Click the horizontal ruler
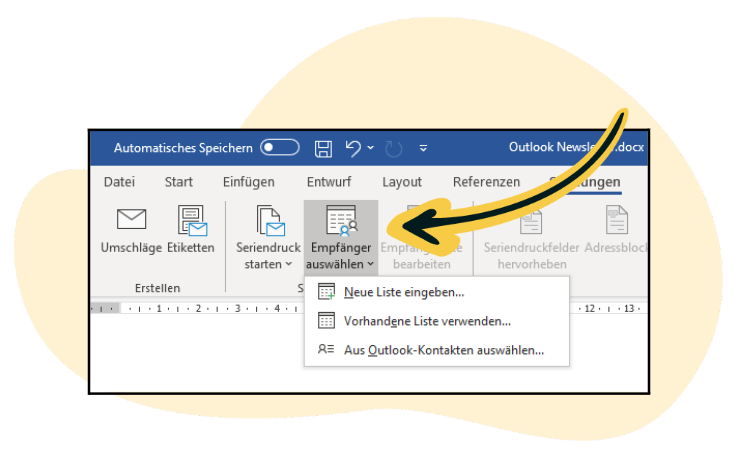 (x=200, y=308)
